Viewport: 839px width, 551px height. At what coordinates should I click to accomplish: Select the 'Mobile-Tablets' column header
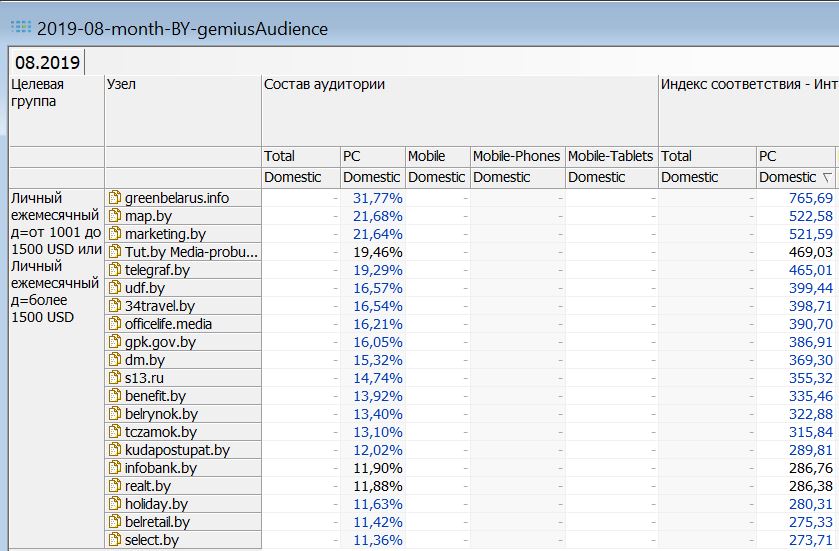click(x=610, y=156)
